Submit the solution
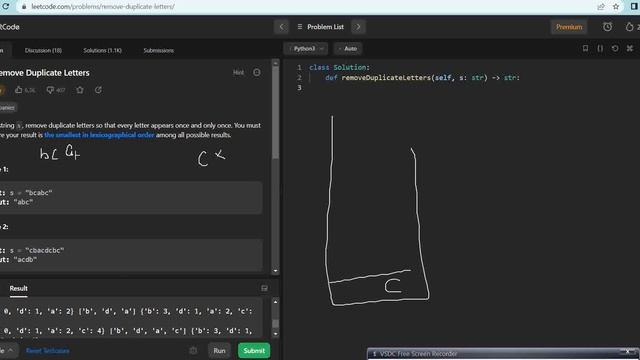 point(254,351)
